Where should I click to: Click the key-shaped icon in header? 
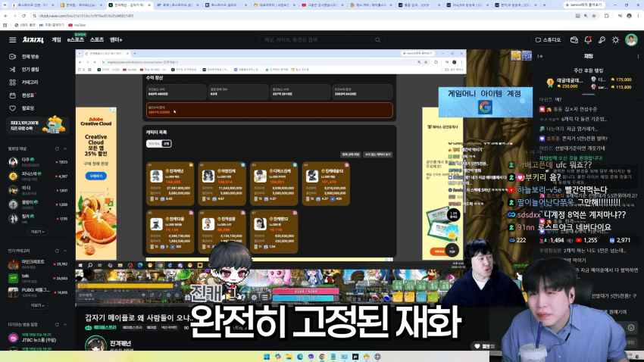point(602,40)
